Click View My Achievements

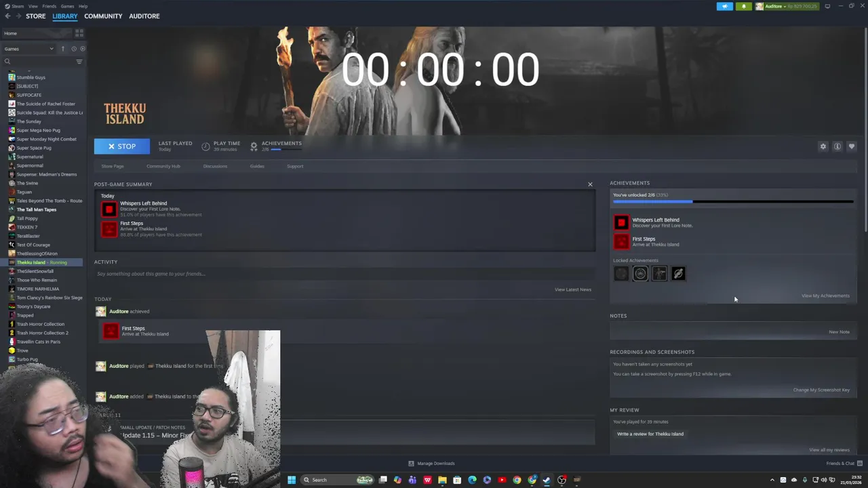[x=825, y=296]
